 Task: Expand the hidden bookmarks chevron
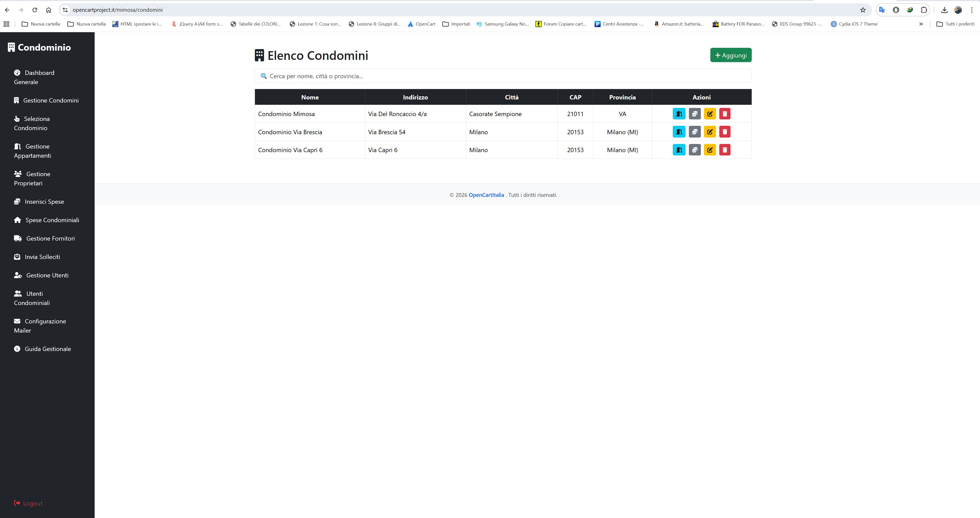point(921,24)
